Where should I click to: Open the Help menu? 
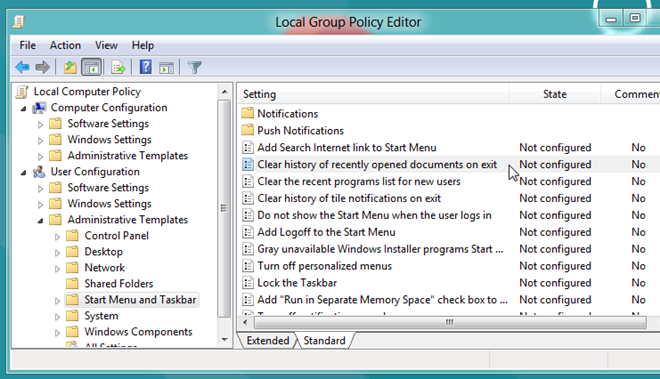click(x=143, y=45)
